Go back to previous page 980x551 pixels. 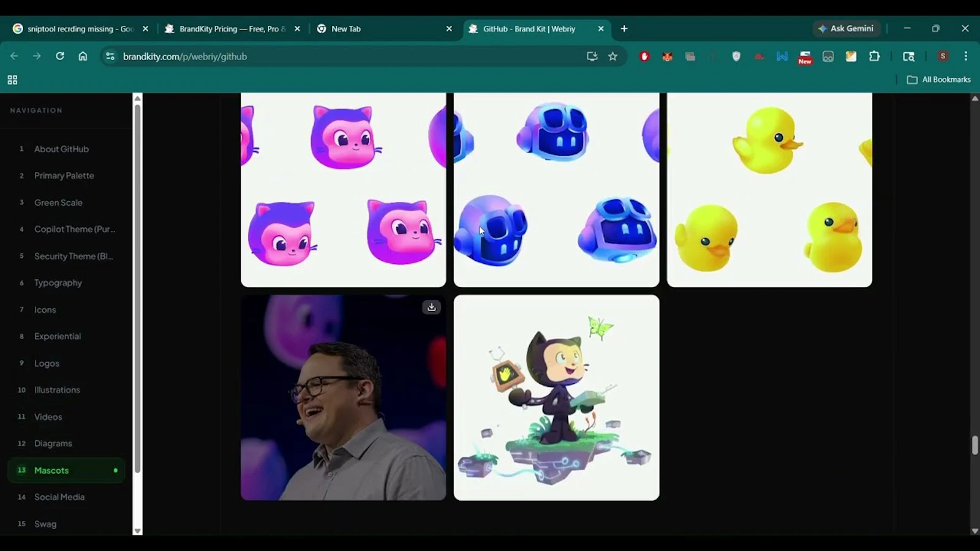click(x=14, y=56)
